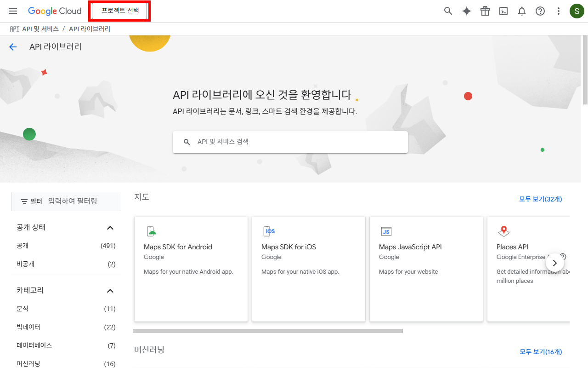588x368 pixels.
Task: Click the horizontal scrollbar under map cards
Action: tap(268, 331)
